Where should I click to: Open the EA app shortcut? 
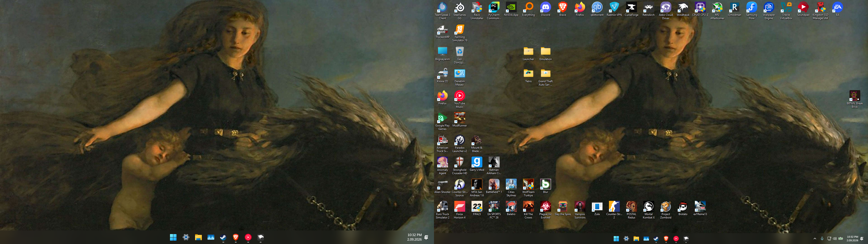838,9
